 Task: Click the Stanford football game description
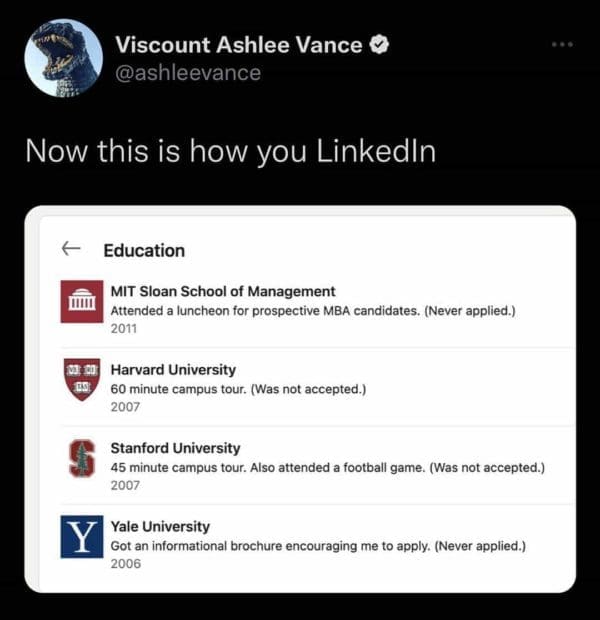[x=327, y=467]
